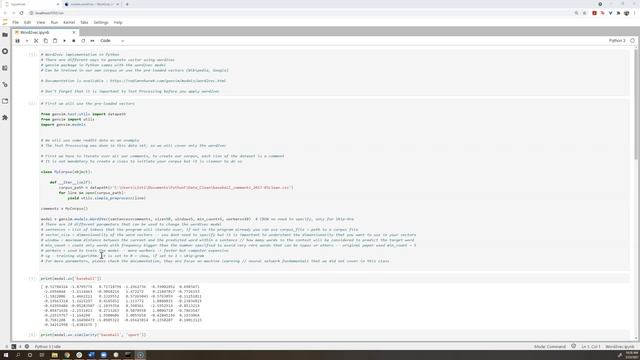Open the Kernel menu
The image size is (640, 360).
point(69,22)
